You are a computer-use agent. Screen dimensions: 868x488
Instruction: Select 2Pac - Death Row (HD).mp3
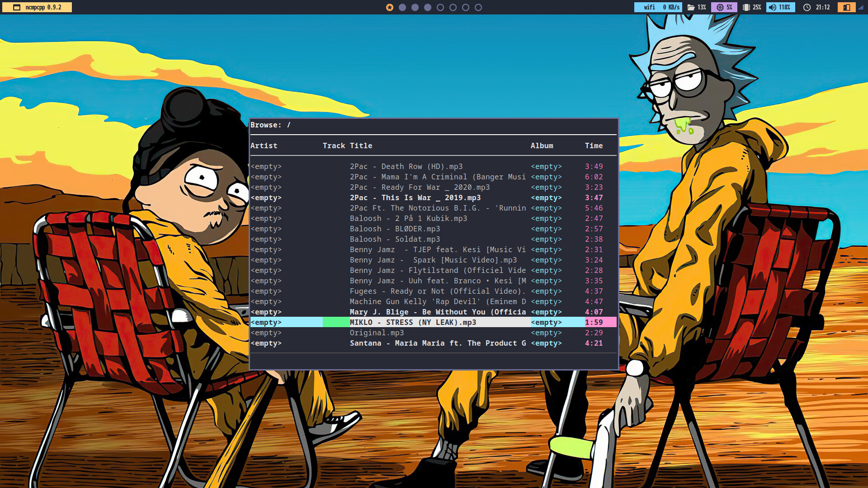pyautogui.click(x=434, y=166)
